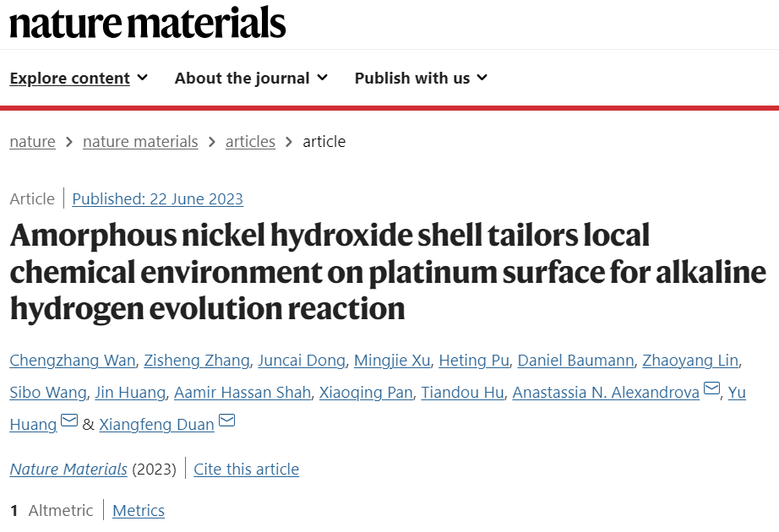Viewport: 779px width, 532px height.
Task: Click envelope icon beside Yu Huang
Action: 69,421
